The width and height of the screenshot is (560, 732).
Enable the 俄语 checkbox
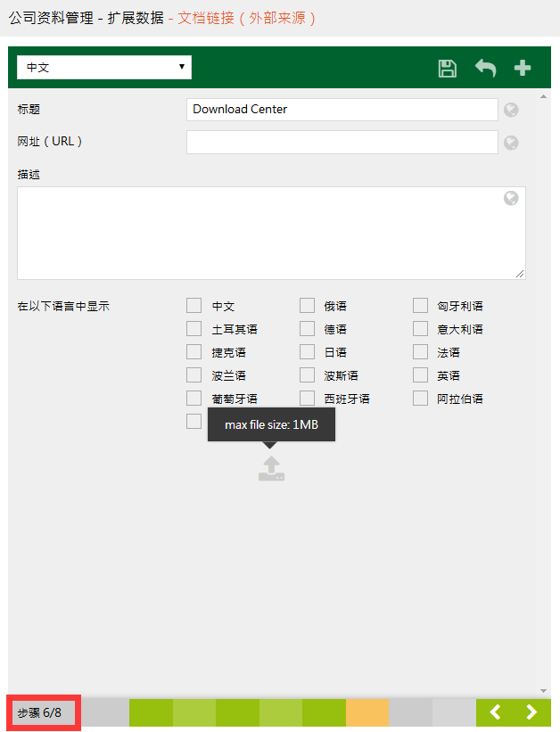[307, 306]
